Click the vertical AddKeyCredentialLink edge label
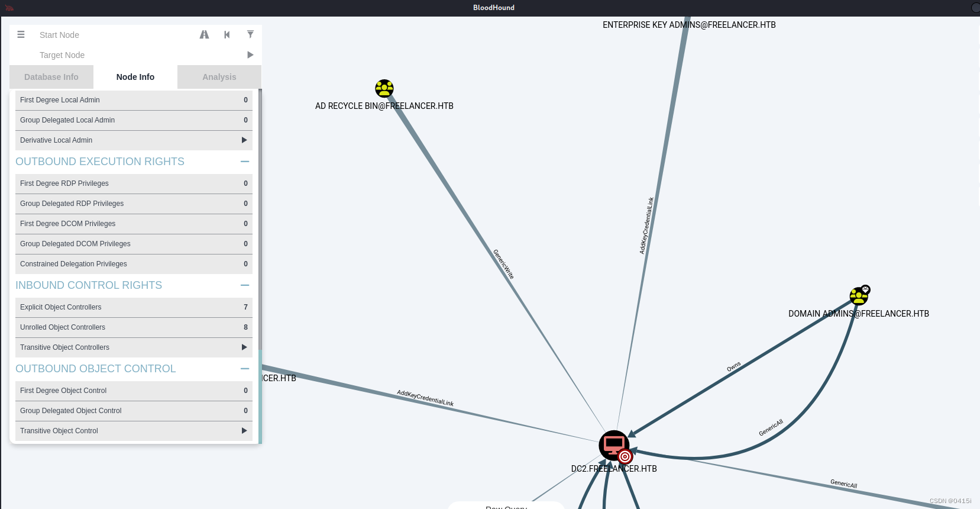The width and height of the screenshot is (980, 509). click(x=646, y=225)
